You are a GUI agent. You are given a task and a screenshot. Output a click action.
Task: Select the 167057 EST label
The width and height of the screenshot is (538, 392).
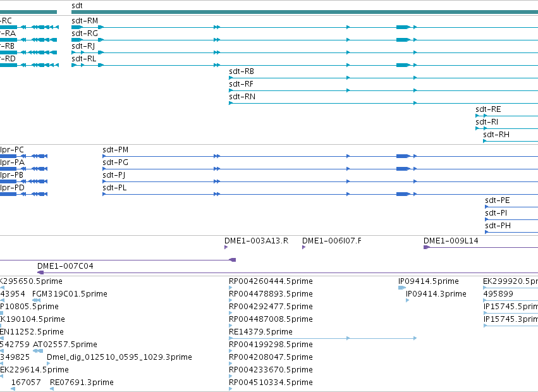pyautogui.click(x=26, y=383)
